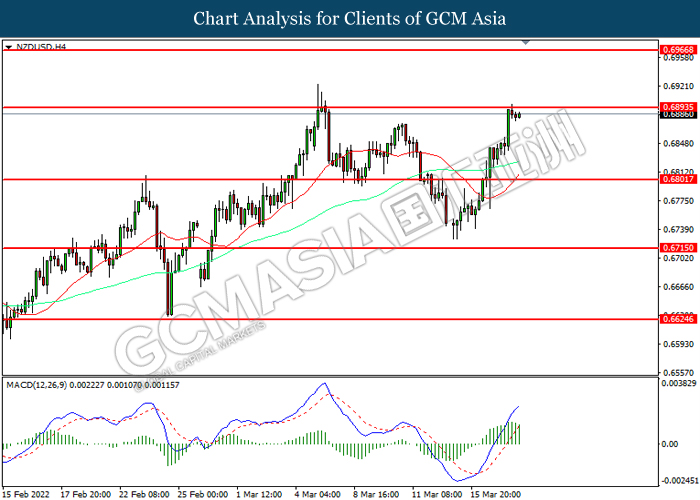
Task: Click the 25 Feb 00:00 time label
Action: coord(203,493)
